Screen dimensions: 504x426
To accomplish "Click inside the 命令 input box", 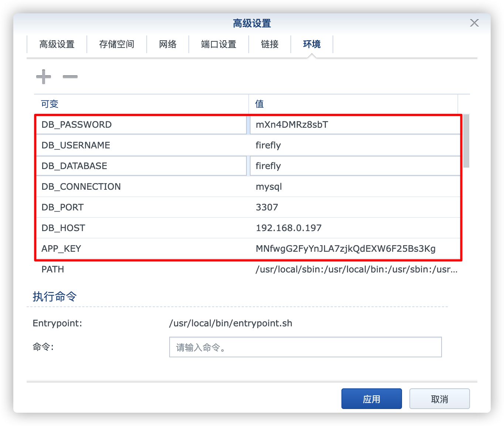I will 305,347.
